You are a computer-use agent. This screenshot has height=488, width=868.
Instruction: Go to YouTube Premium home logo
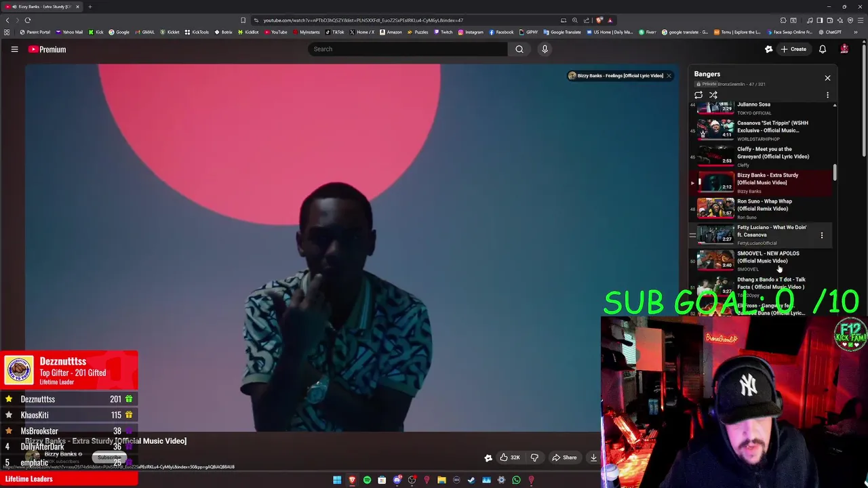coord(47,49)
